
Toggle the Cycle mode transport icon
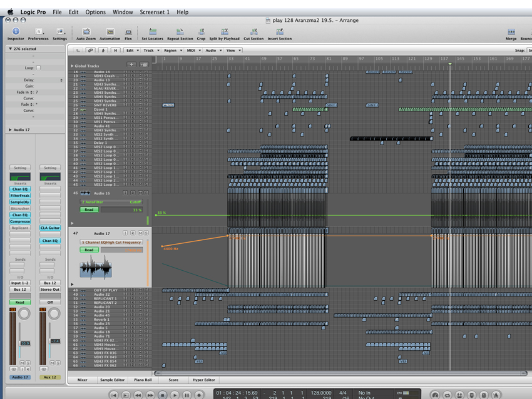tap(448, 395)
